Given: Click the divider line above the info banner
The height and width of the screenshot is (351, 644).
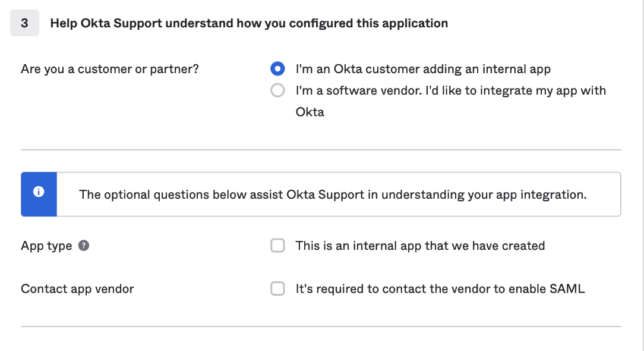Looking at the screenshot, I should [x=321, y=150].
